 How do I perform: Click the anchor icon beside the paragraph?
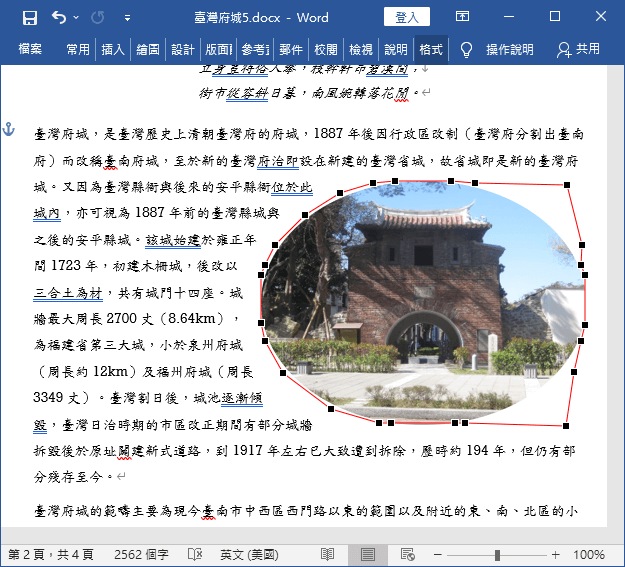tap(8, 129)
